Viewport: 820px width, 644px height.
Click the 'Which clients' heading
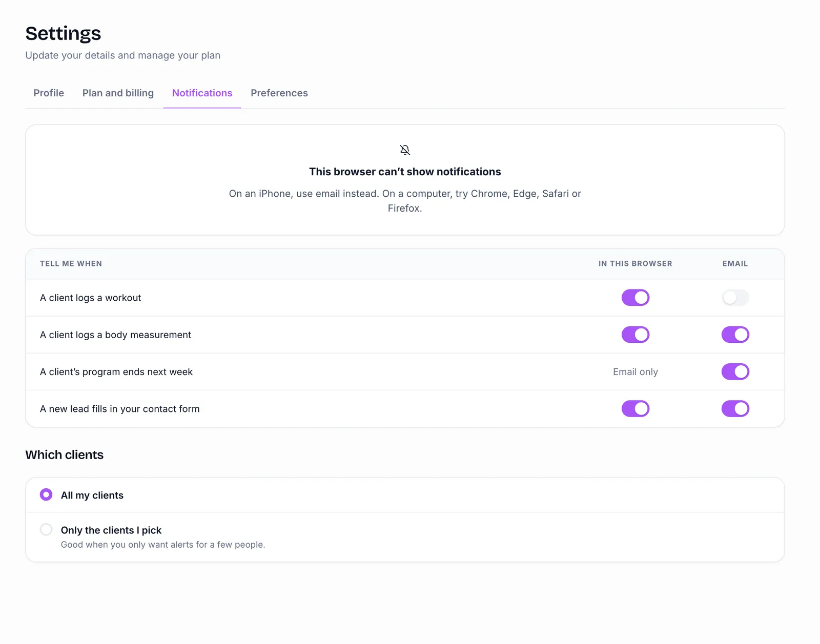tap(65, 455)
